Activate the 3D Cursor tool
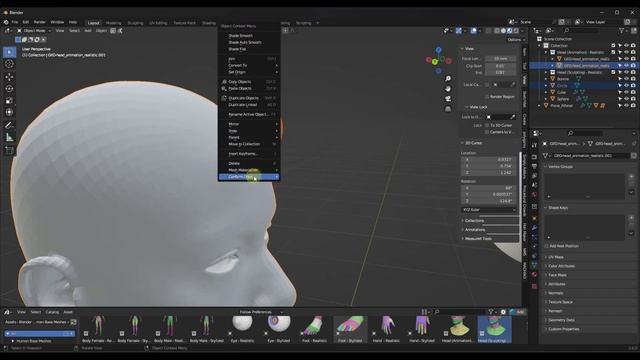This screenshot has width=640, height=360. click(x=9, y=64)
